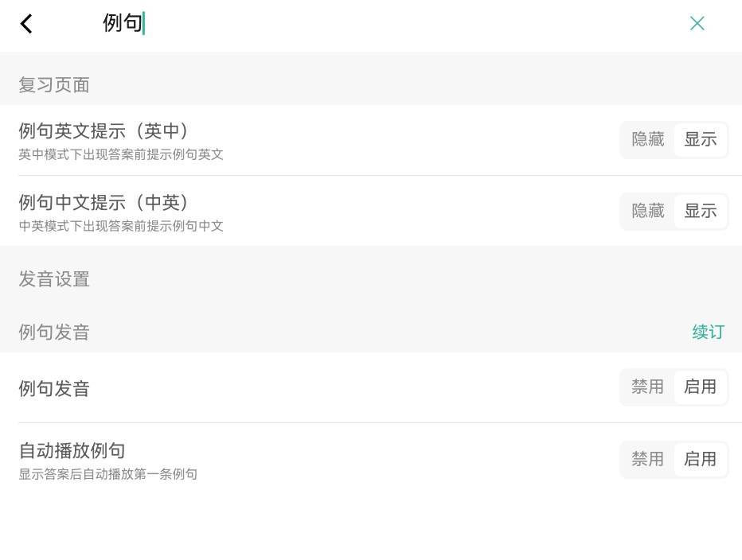Viewport: 742px width, 560px height.
Task: Select 显示 for 例句英文提示（英中）
Action: pyautogui.click(x=701, y=140)
